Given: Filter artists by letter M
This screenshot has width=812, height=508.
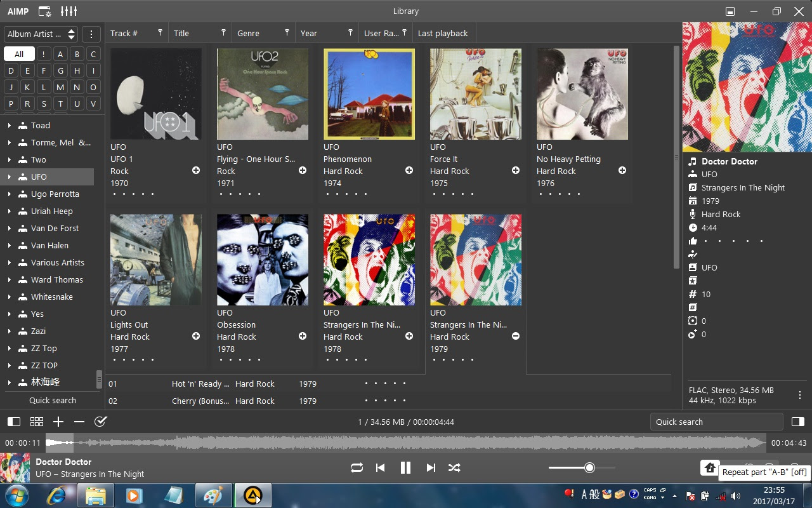Looking at the screenshot, I should (x=60, y=87).
